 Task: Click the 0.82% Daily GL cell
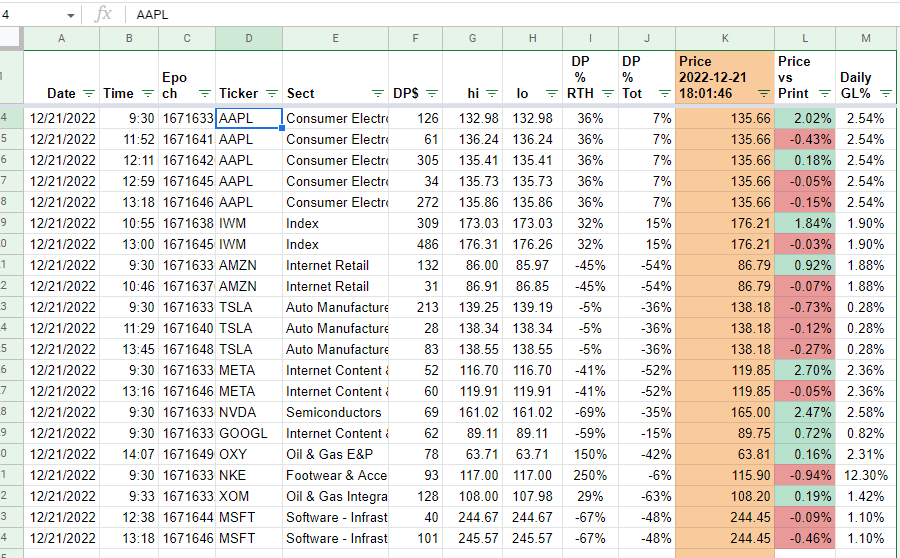point(866,433)
